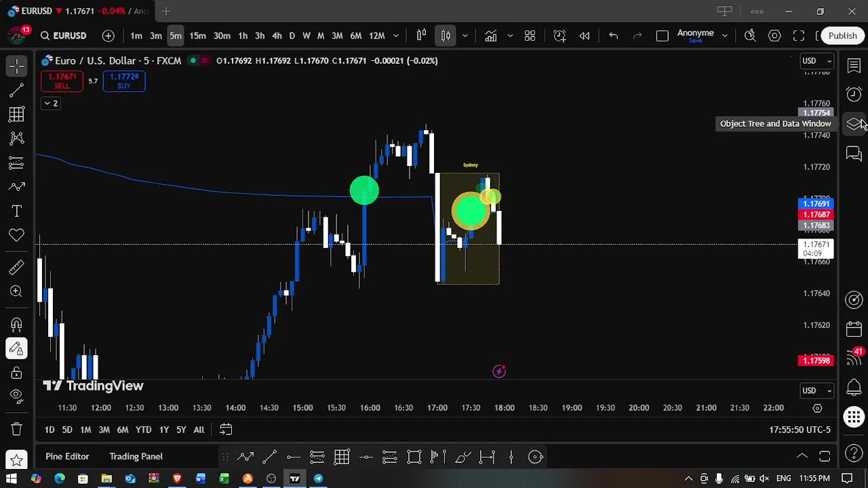
Task: Toggle magnet mode in left sidebar
Action: [x=17, y=325]
